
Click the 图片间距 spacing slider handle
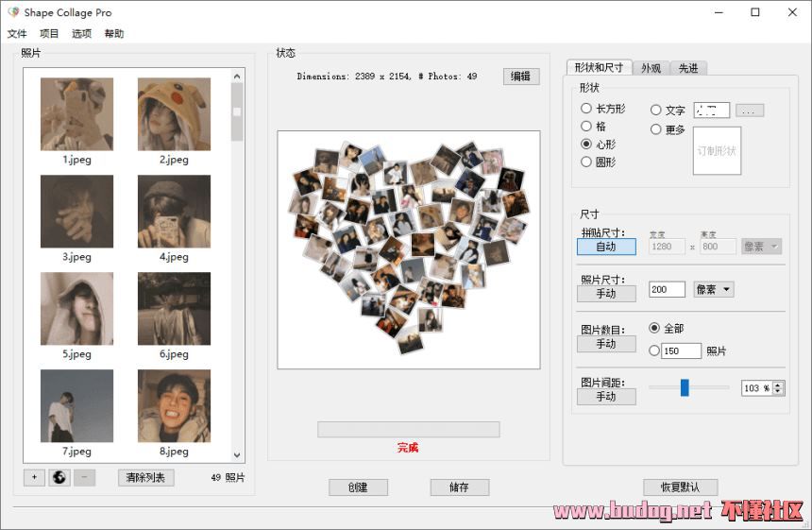[x=685, y=387]
